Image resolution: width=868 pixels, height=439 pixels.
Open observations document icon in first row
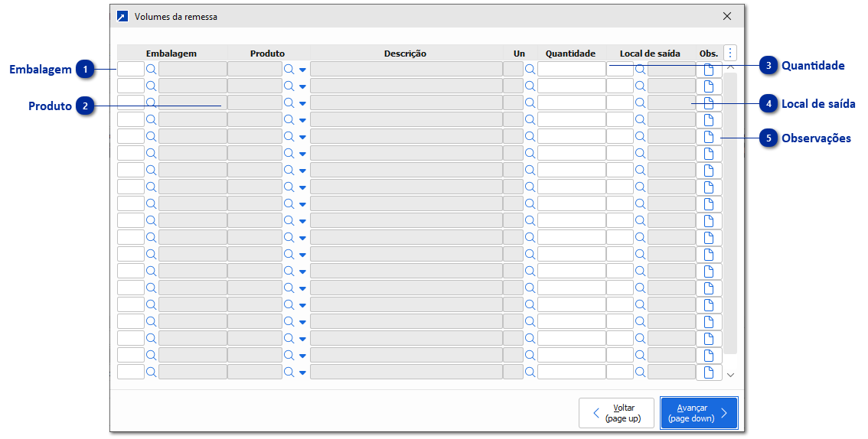pos(709,69)
